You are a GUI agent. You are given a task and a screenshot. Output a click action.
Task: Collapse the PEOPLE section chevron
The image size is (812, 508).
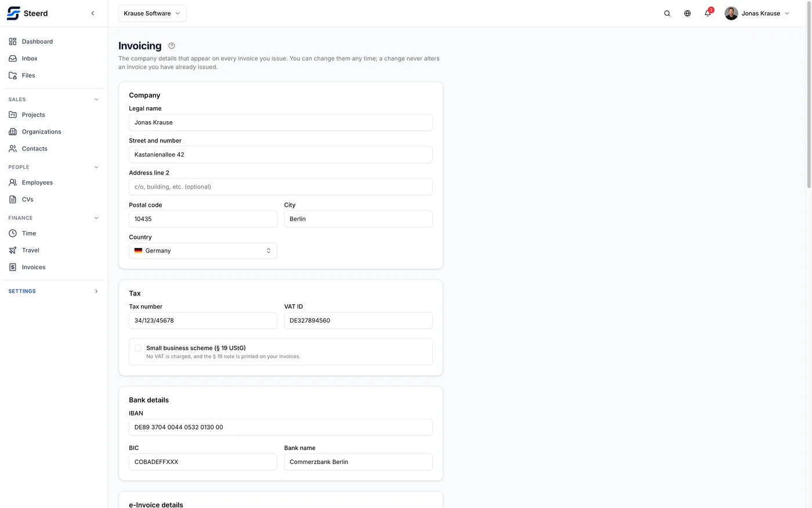96,167
